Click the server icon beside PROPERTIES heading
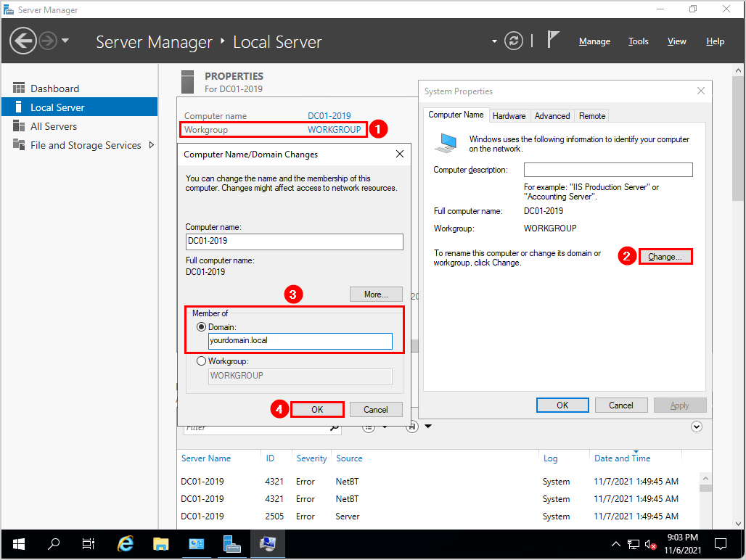 coord(187,82)
